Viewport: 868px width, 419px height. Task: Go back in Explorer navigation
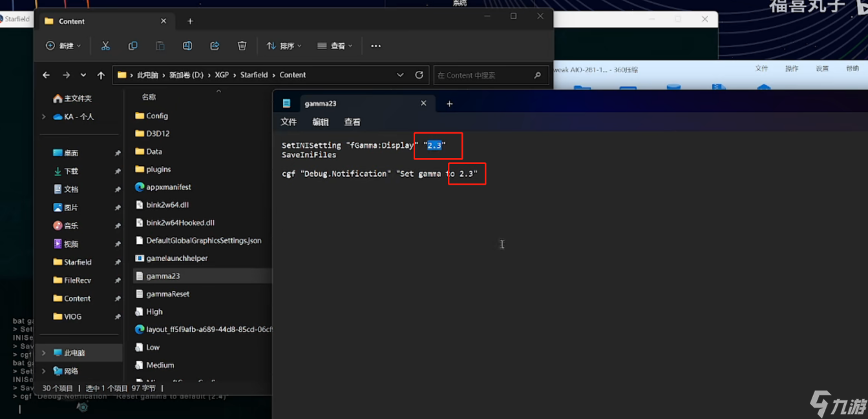(46, 75)
